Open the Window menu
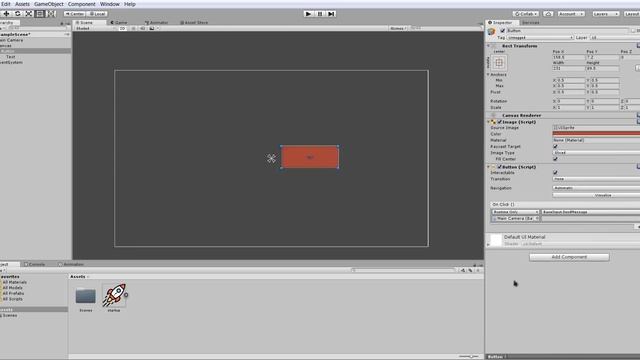The height and width of the screenshot is (360, 640). point(110,4)
